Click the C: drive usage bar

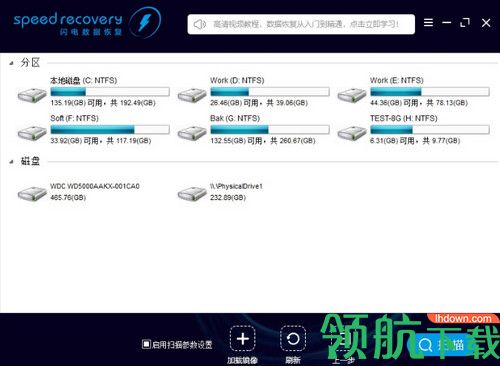pyautogui.click(x=110, y=91)
